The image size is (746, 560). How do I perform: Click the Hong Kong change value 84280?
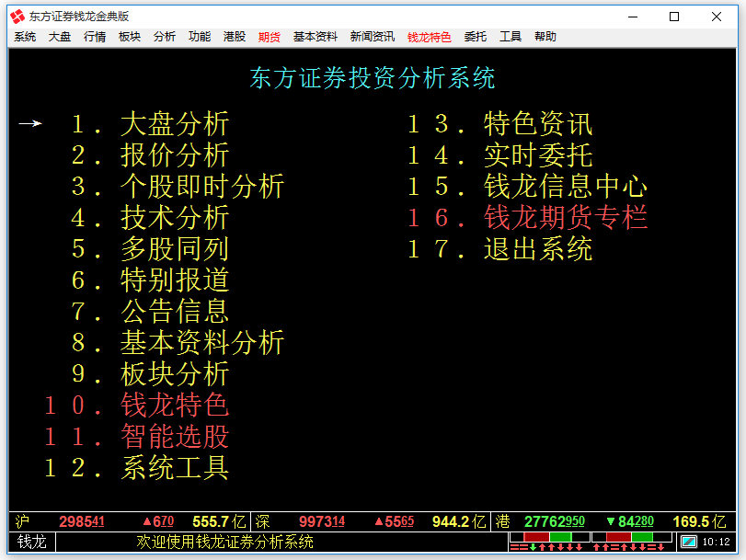(x=630, y=522)
